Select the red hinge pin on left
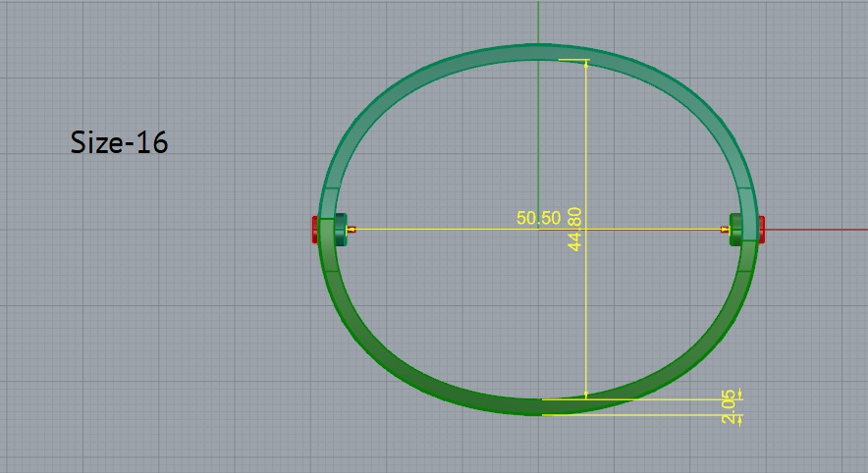 coord(315,230)
